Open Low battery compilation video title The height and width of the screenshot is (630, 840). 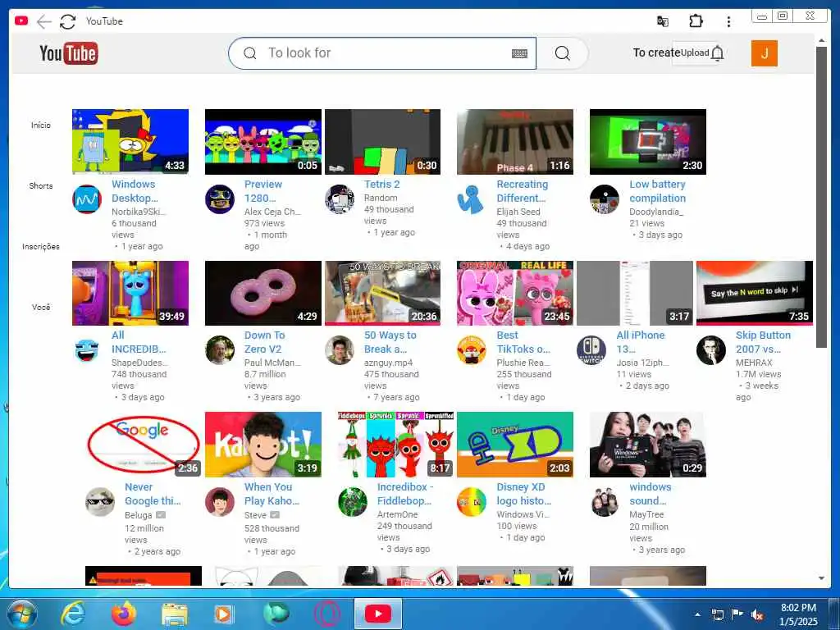click(657, 191)
